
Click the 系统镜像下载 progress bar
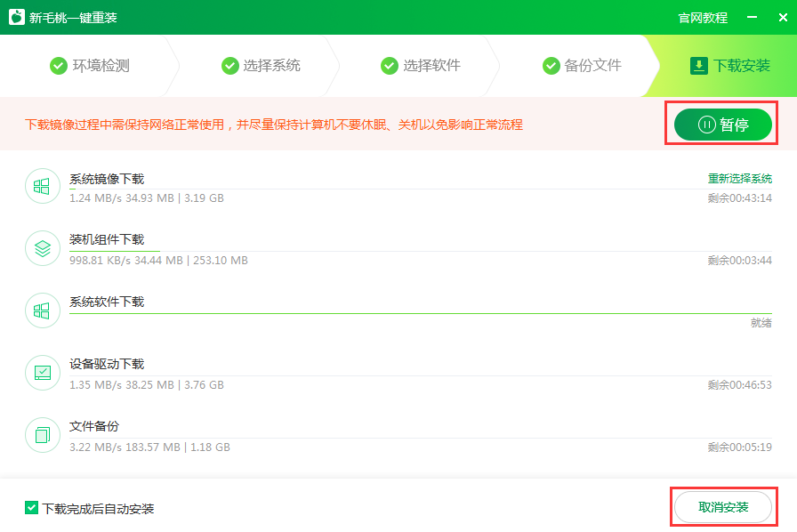pos(421,189)
